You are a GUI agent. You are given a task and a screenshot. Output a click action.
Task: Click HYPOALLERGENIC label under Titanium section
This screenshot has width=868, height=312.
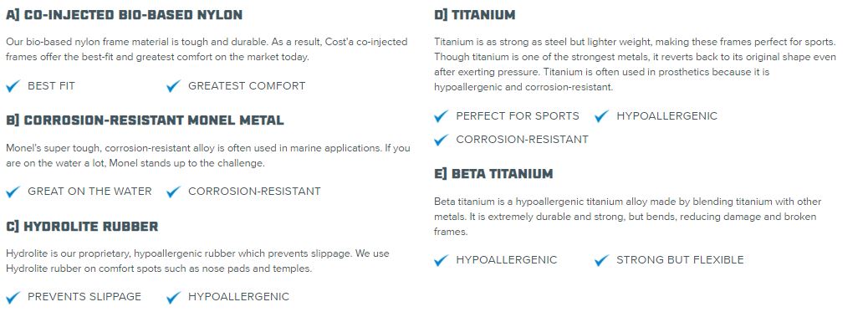(667, 115)
